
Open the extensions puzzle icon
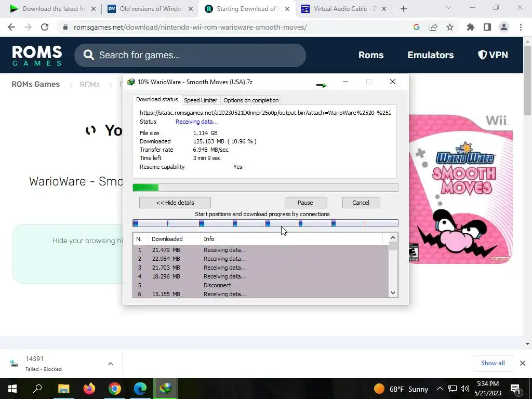point(470,27)
